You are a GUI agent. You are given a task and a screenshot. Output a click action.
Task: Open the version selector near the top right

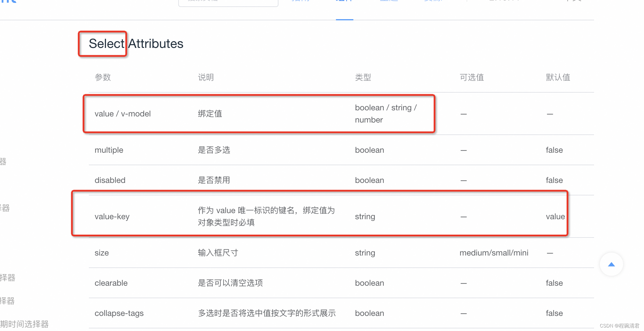[x=504, y=1]
